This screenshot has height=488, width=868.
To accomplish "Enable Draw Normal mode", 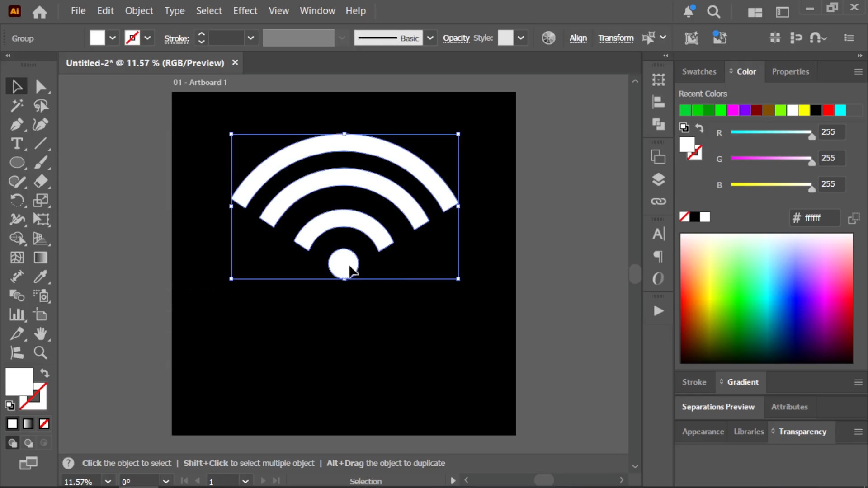I will point(12,443).
